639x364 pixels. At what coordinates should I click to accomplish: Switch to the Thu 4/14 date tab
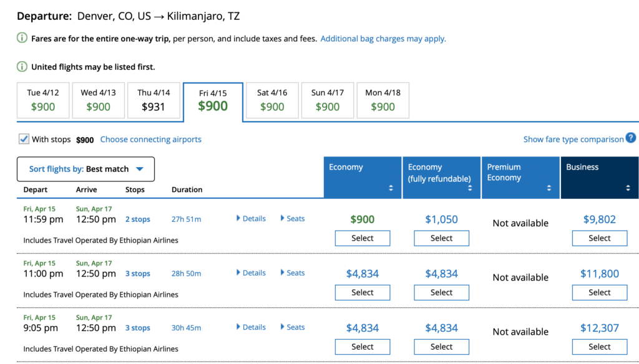click(x=154, y=100)
